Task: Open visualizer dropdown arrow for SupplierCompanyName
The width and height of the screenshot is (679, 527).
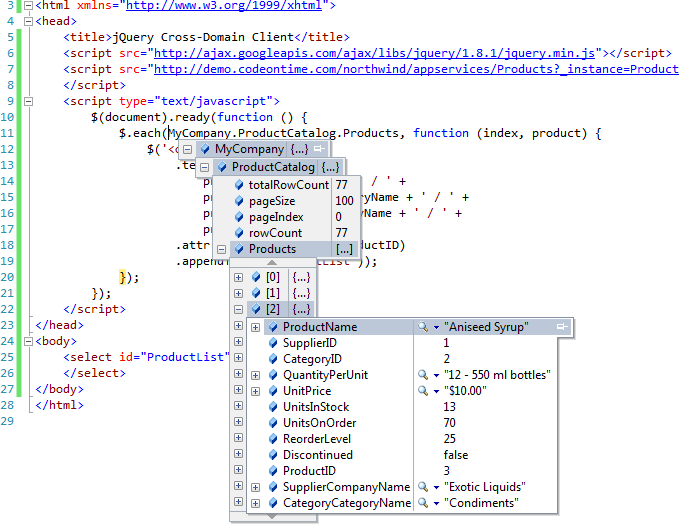Action: coord(436,487)
